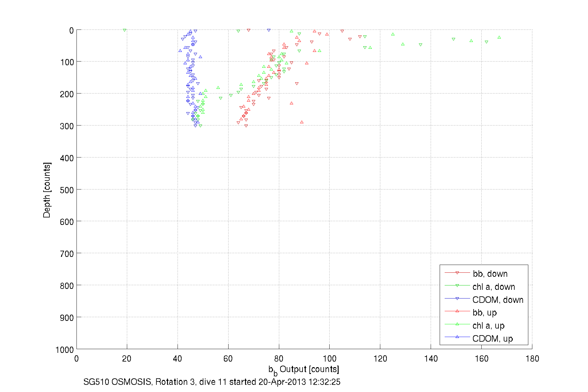Image resolution: width=588 pixels, height=392 pixels.
Task: Click the SG510 OSMOSIS dive title text
Action: point(212,382)
